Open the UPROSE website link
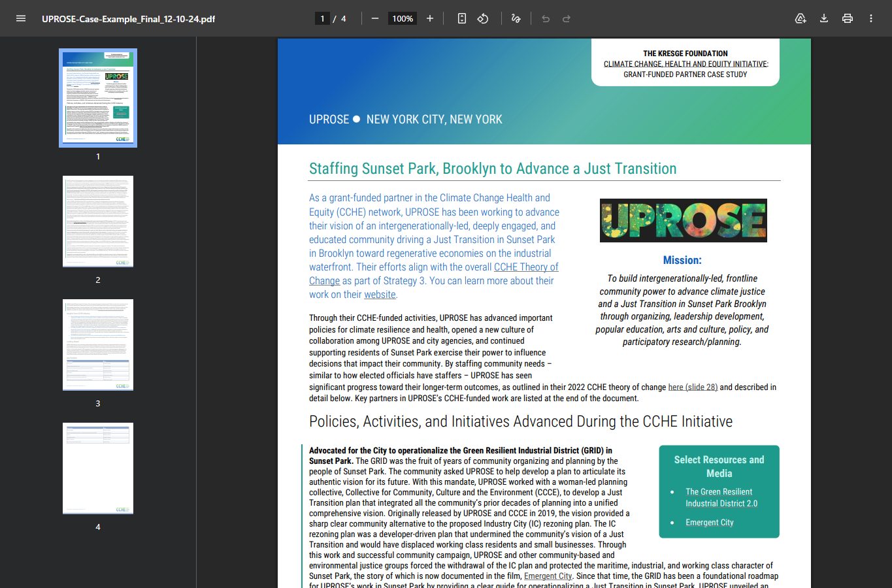 [x=380, y=295]
